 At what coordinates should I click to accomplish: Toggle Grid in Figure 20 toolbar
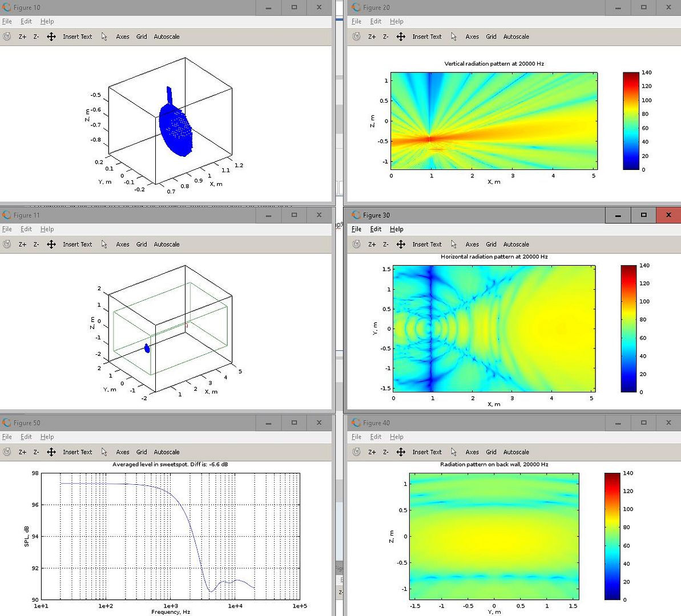(x=491, y=37)
